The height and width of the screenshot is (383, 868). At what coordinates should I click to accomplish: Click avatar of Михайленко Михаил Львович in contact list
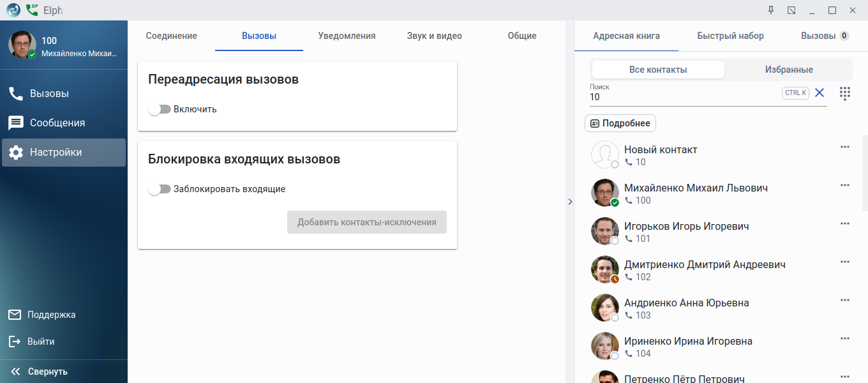pos(605,193)
